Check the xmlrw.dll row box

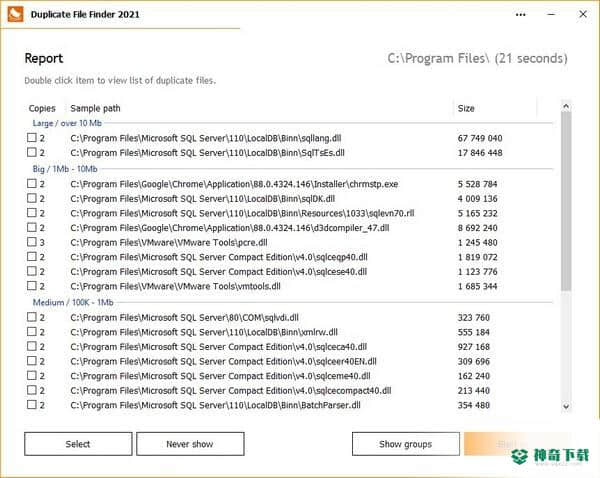[32, 332]
